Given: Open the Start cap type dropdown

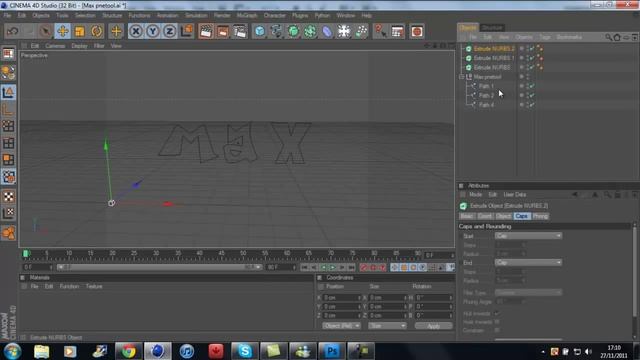Looking at the screenshot, I should point(528,236).
